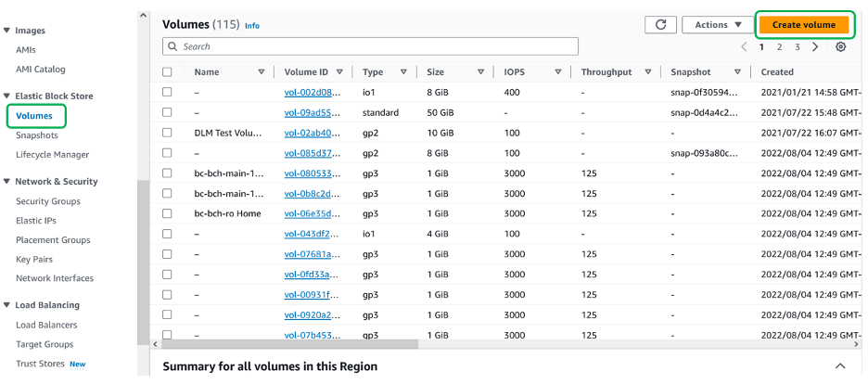Sort by Volume ID column arrow
This screenshot has width=868, height=384.
coord(339,72)
